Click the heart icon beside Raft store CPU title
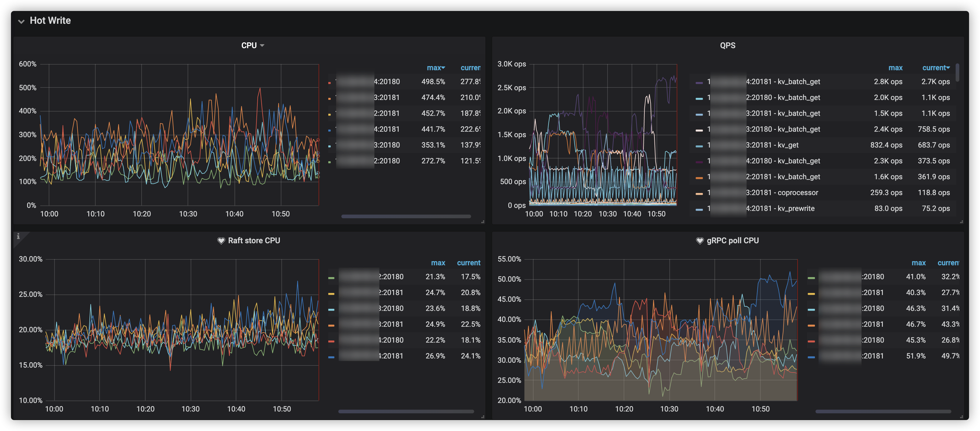Viewport: 980px width, 431px height. [x=221, y=240]
